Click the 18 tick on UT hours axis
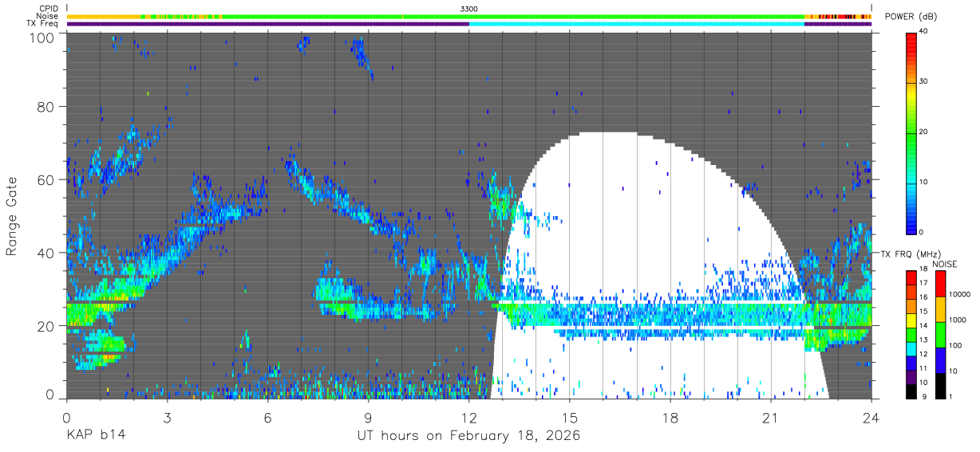Viewport: 980px width, 452px height. [x=670, y=417]
